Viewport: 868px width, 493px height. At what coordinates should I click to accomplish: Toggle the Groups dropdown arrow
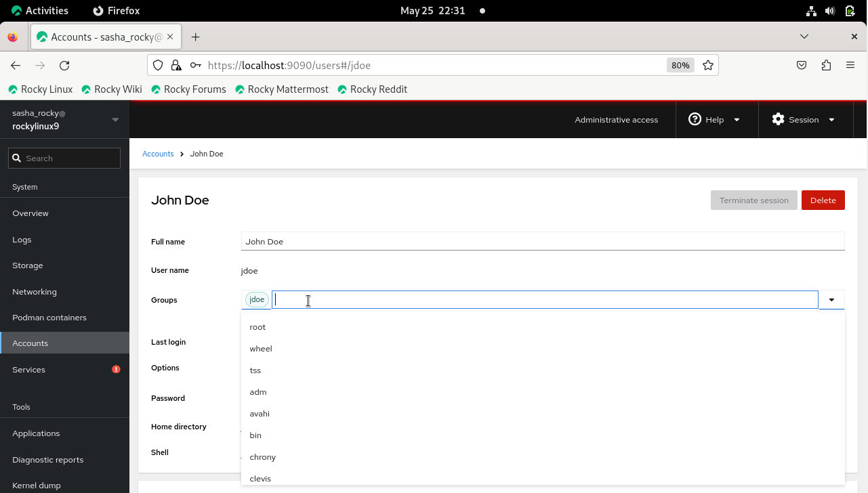point(831,300)
